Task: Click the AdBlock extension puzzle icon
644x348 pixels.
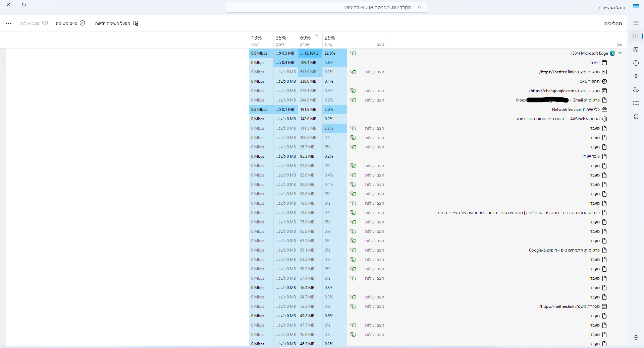Action: point(604,119)
